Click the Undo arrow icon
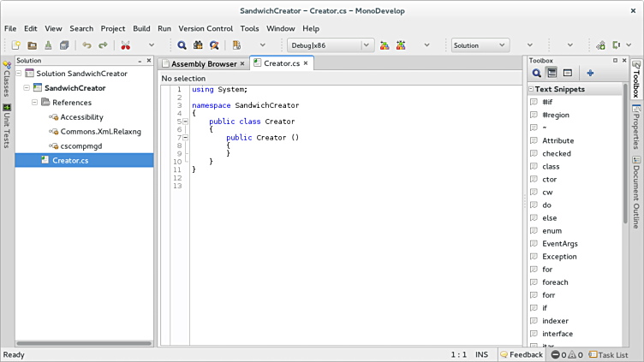 click(x=86, y=45)
